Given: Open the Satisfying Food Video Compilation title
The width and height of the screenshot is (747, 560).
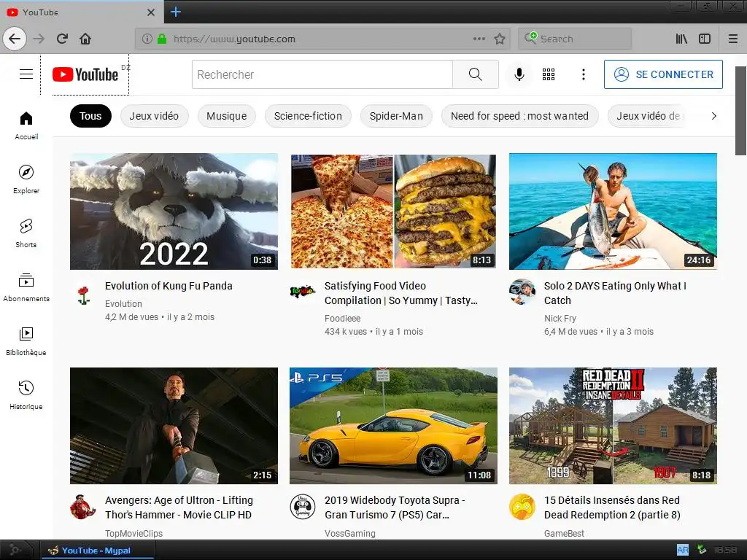Looking at the screenshot, I should [x=400, y=293].
